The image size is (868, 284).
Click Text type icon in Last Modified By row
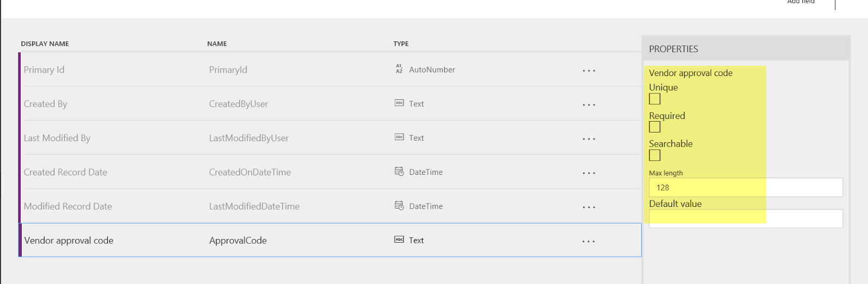399,137
